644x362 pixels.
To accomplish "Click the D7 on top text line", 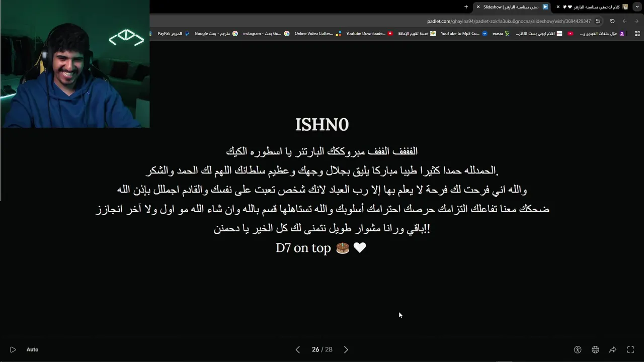I will (303, 248).
